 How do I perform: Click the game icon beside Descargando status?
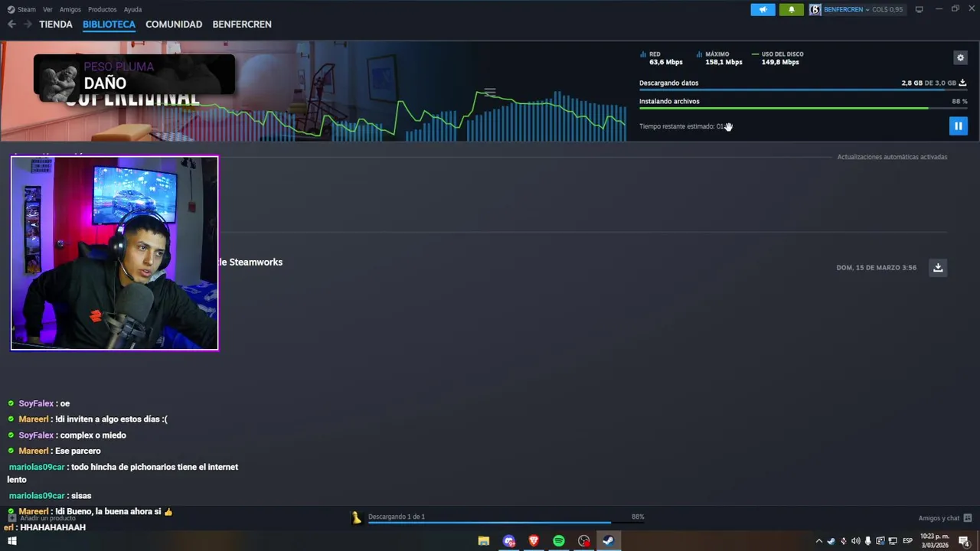point(356,518)
